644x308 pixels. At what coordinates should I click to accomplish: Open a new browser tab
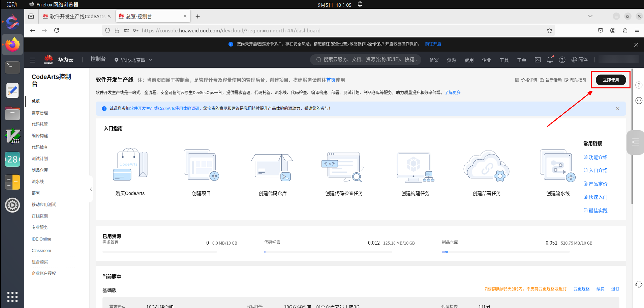point(198,16)
